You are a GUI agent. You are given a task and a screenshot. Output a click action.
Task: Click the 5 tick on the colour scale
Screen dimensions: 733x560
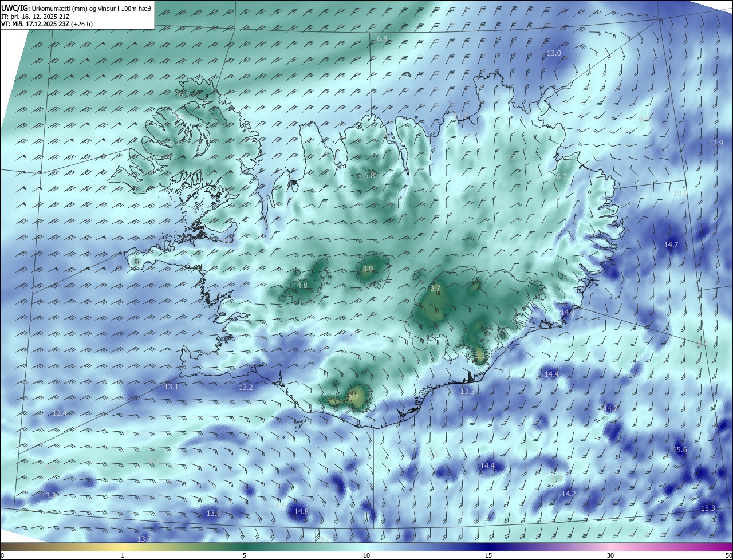(x=245, y=555)
